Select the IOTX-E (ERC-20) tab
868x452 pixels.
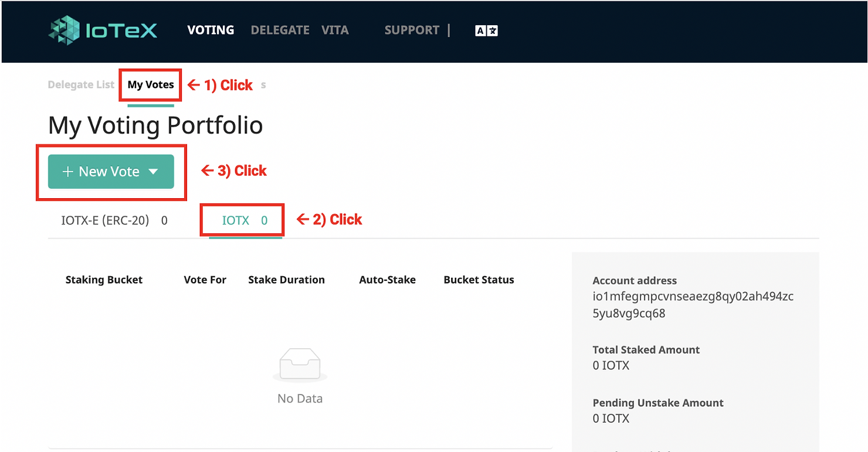tap(114, 220)
